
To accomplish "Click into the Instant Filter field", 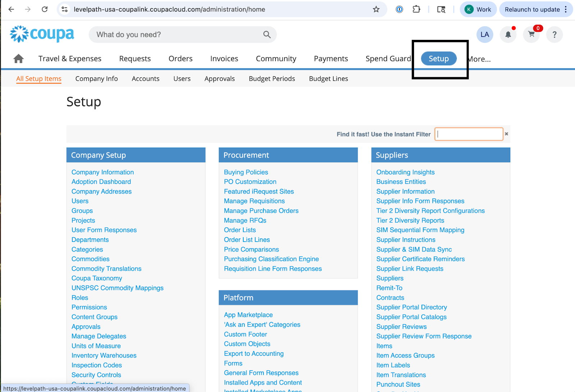I will 469,134.
